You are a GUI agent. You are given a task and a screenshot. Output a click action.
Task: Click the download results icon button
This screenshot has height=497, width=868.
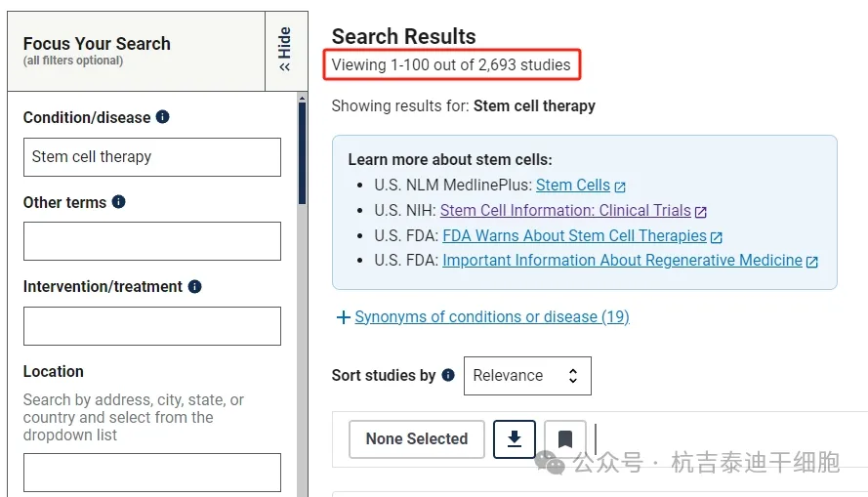click(515, 439)
